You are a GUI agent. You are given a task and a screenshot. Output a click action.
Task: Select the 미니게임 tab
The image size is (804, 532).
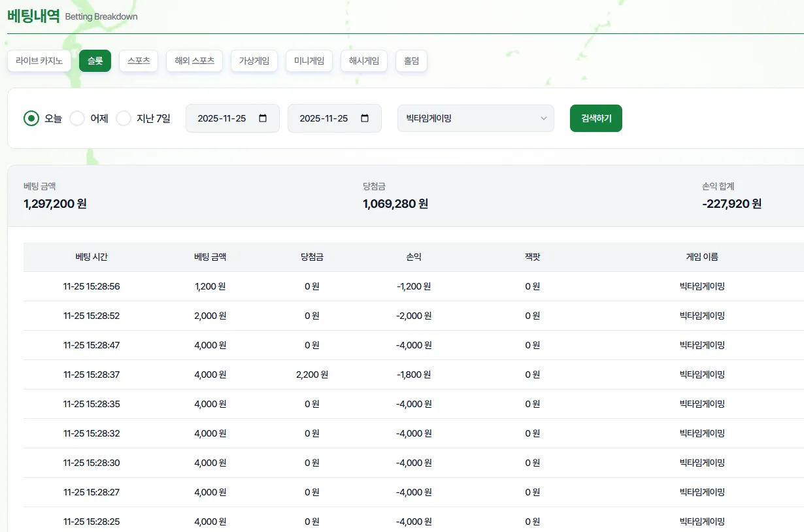309,61
